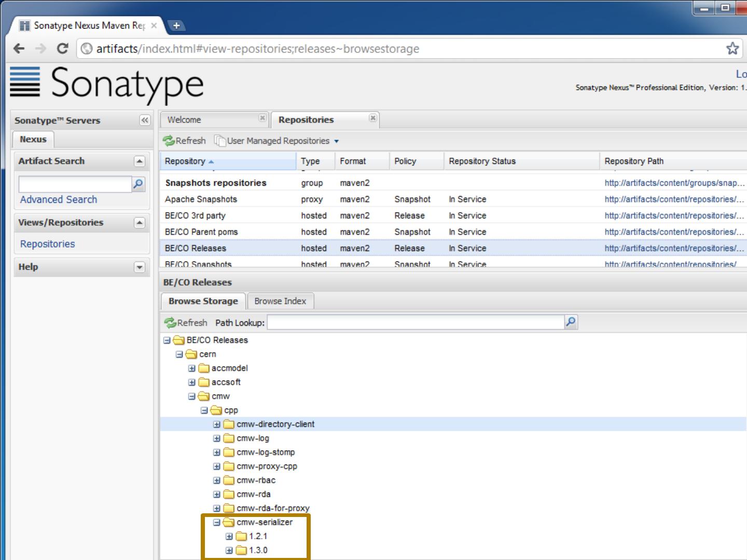Reload the browser page
The width and height of the screenshot is (747, 560).
(63, 49)
